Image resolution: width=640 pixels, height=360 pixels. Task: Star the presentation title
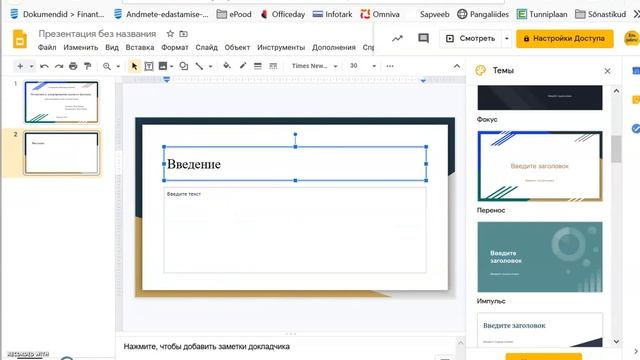coord(170,34)
